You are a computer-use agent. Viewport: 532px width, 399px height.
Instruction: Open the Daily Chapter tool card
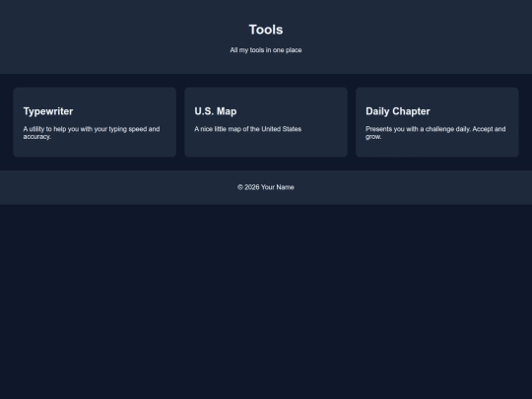pos(437,122)
